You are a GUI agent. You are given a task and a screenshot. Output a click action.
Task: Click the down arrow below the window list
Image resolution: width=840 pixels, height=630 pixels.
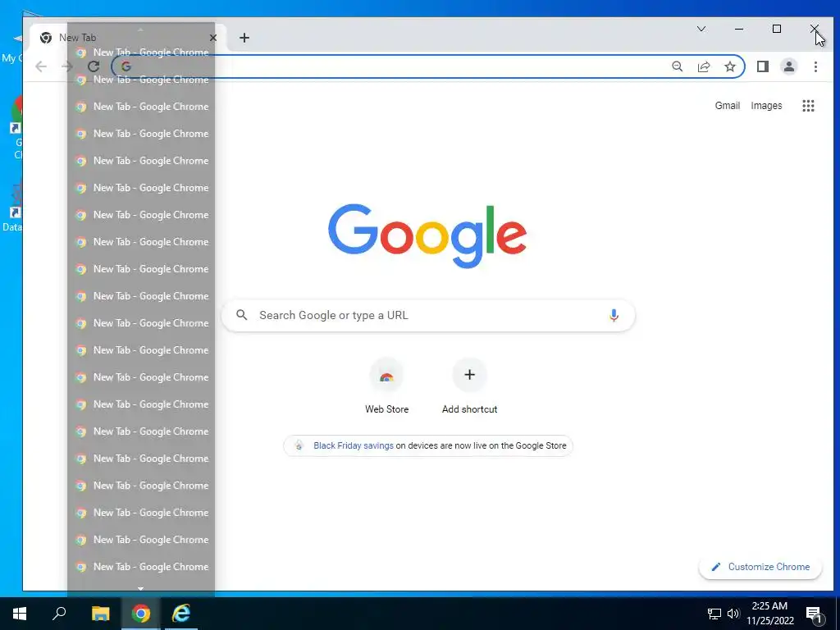point(141,589)
